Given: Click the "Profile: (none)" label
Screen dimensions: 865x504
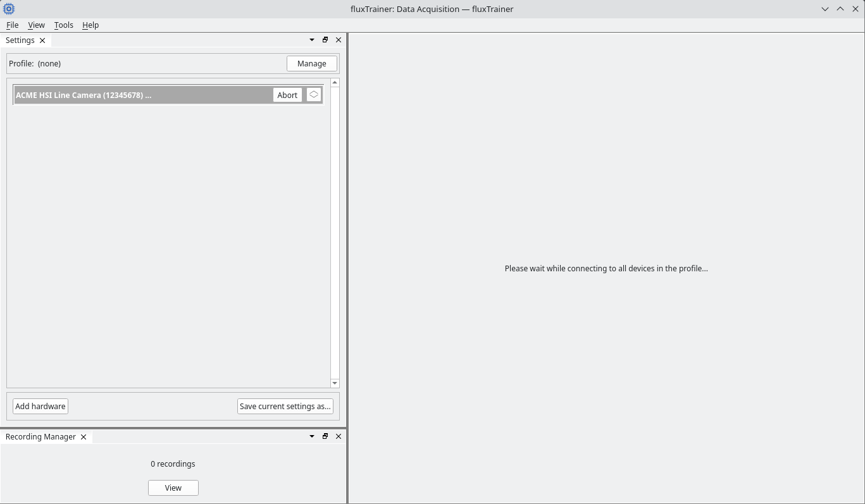Looking at the screenshot, I should (x=35, y=63).
